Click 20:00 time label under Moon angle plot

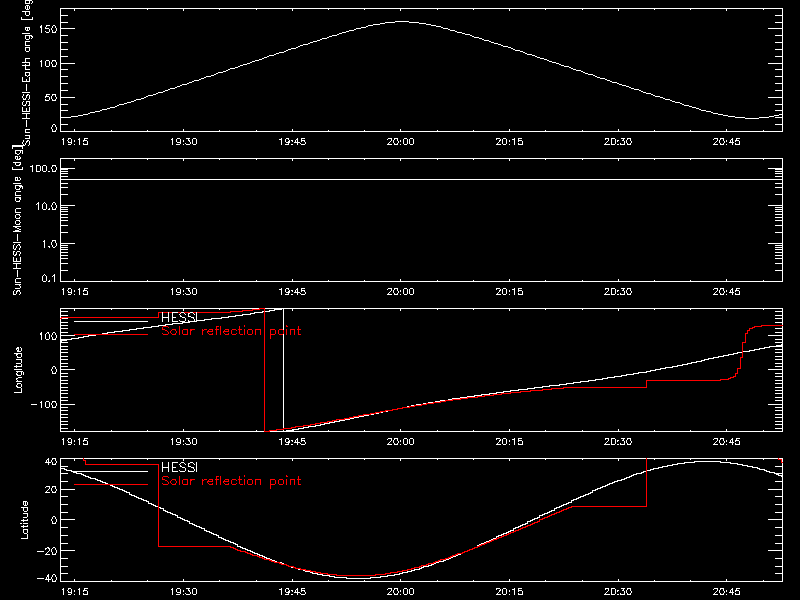tap(401, 292)
